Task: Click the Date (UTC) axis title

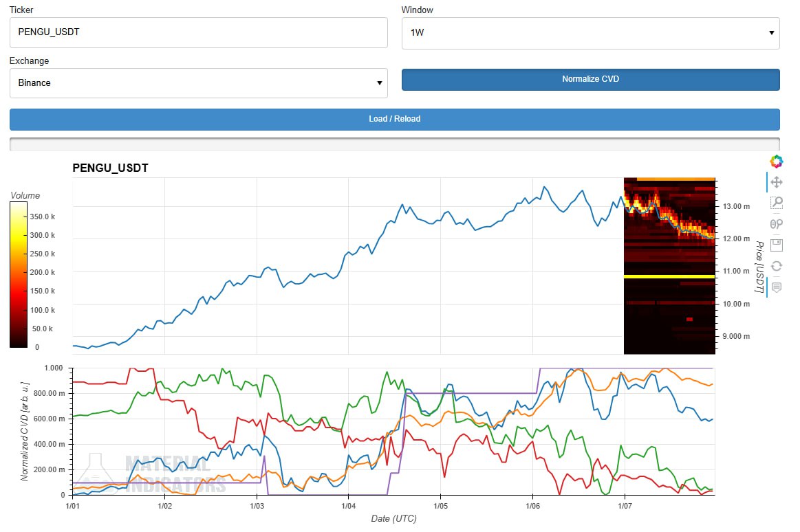Action: click(x=394, y=518)
